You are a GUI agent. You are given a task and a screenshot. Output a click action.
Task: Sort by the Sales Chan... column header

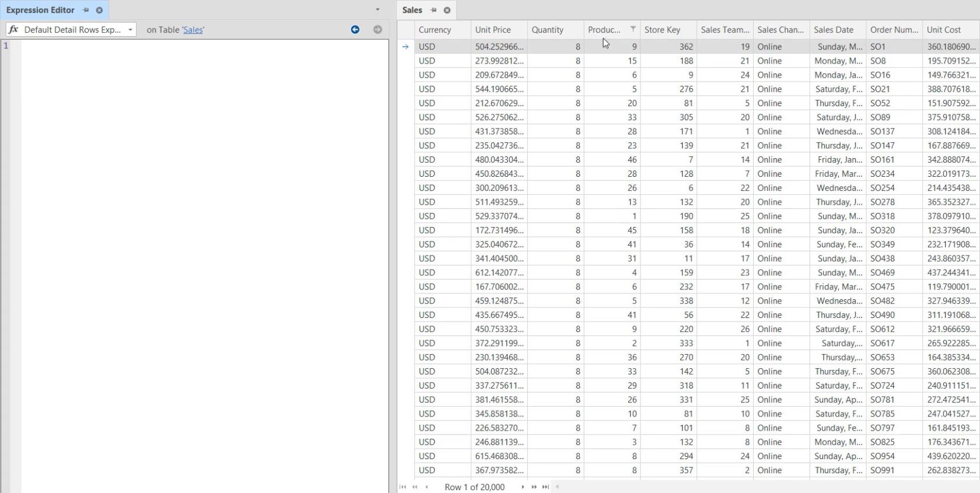point(781,30)
